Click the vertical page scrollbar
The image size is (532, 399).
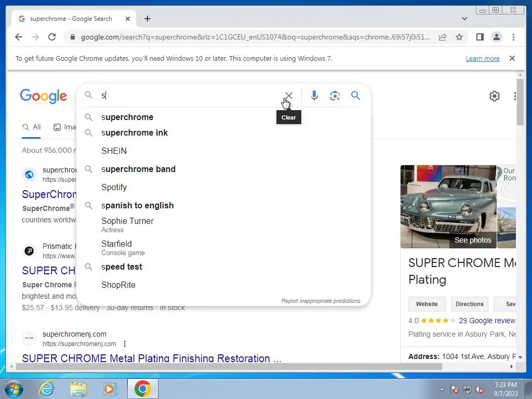coord(521,102)
